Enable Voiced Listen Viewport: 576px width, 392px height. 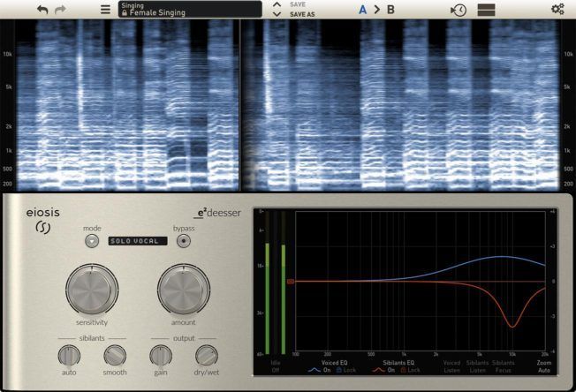pyautogui.click(x=451, y=366)
